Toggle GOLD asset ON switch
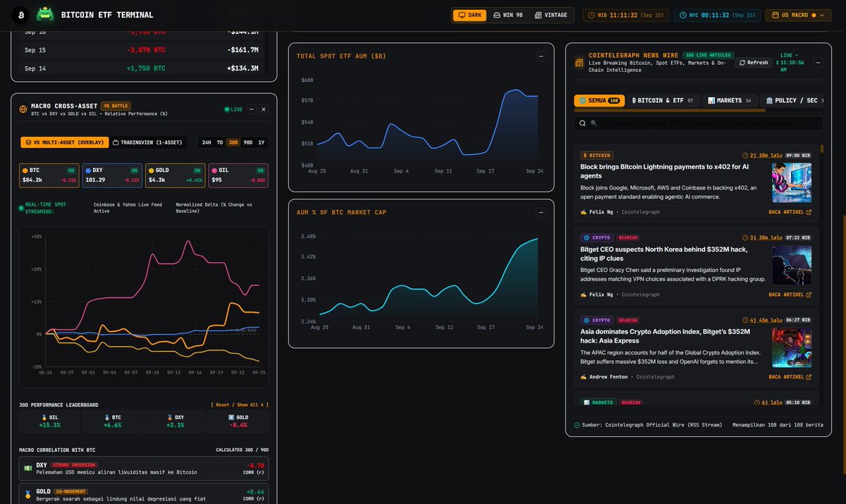 pyautogui.click(x=196, y=170)
